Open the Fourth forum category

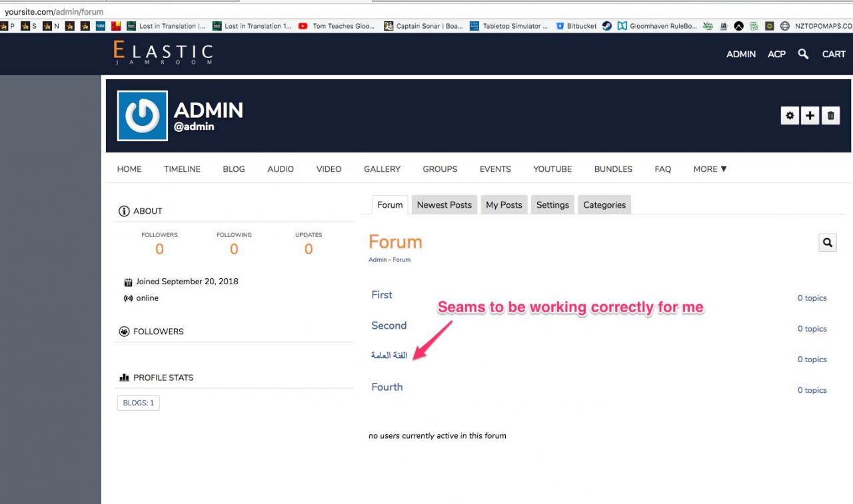click(x=387, y=387)
